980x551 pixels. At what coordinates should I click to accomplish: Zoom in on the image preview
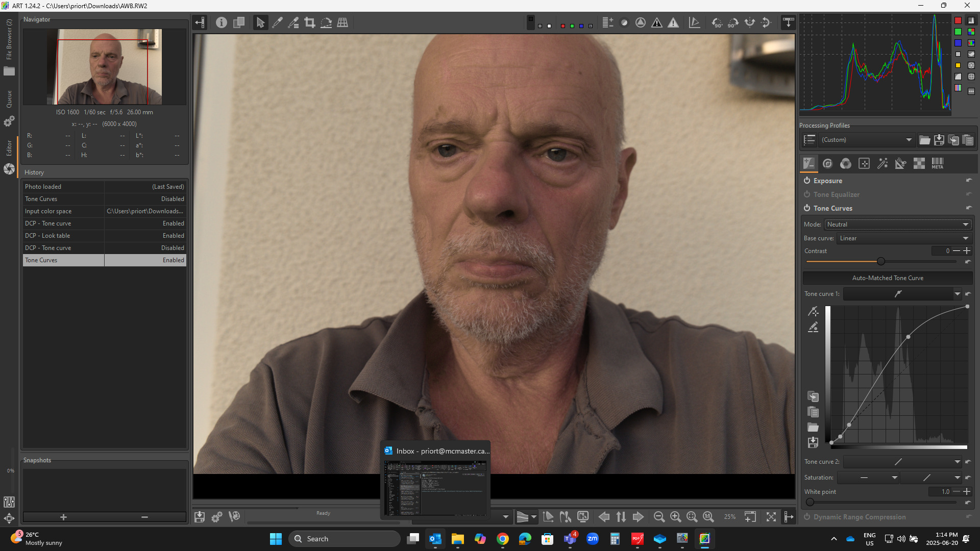click(675, 517)
